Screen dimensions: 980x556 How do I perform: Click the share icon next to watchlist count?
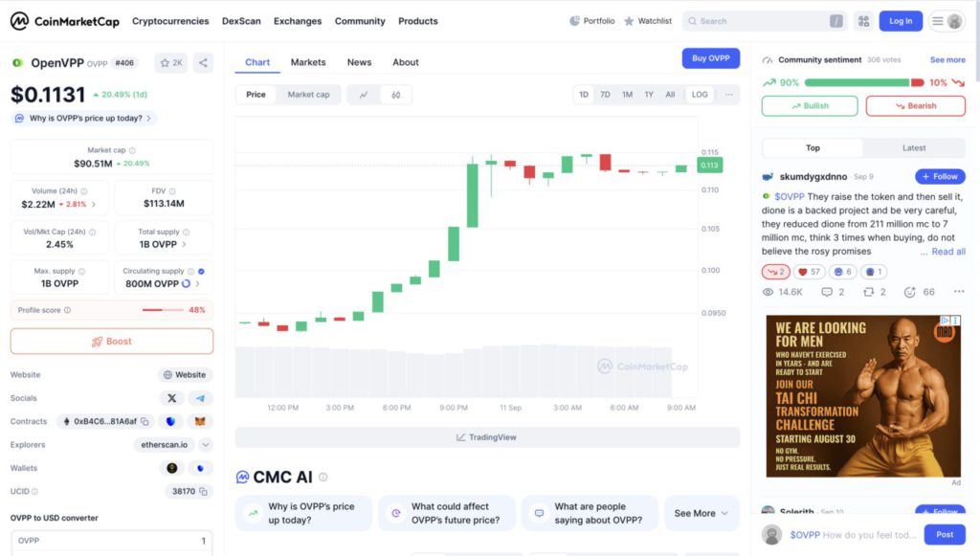point(203,61)
